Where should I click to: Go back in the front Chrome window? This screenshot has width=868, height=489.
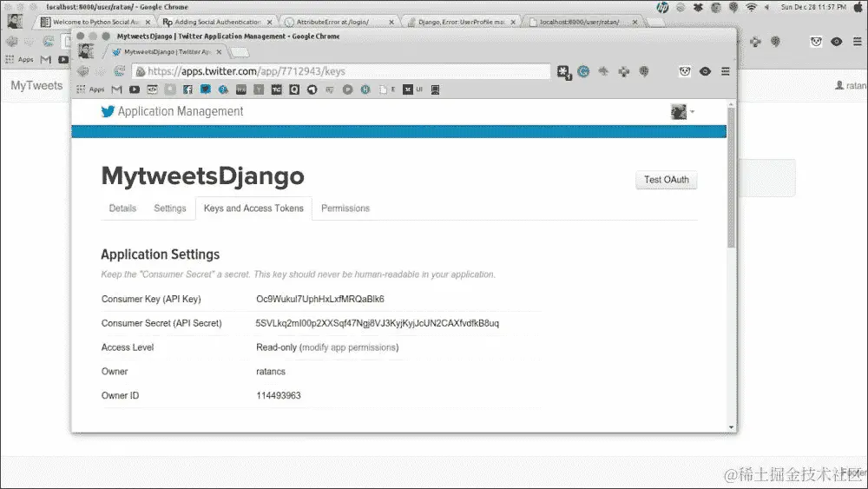click(83, 71)
